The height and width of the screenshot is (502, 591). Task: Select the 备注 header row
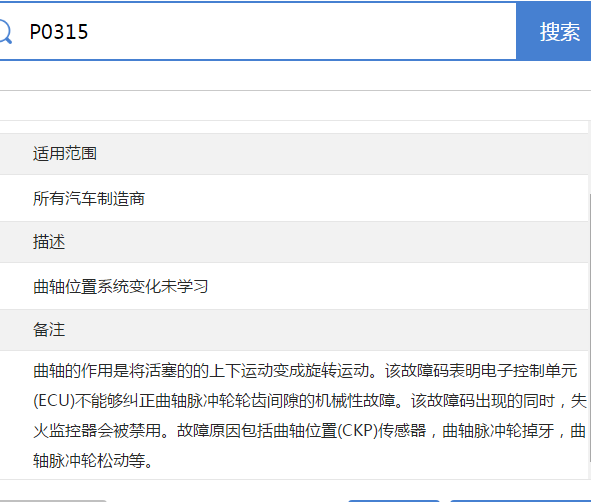click(x=294, y=330)
